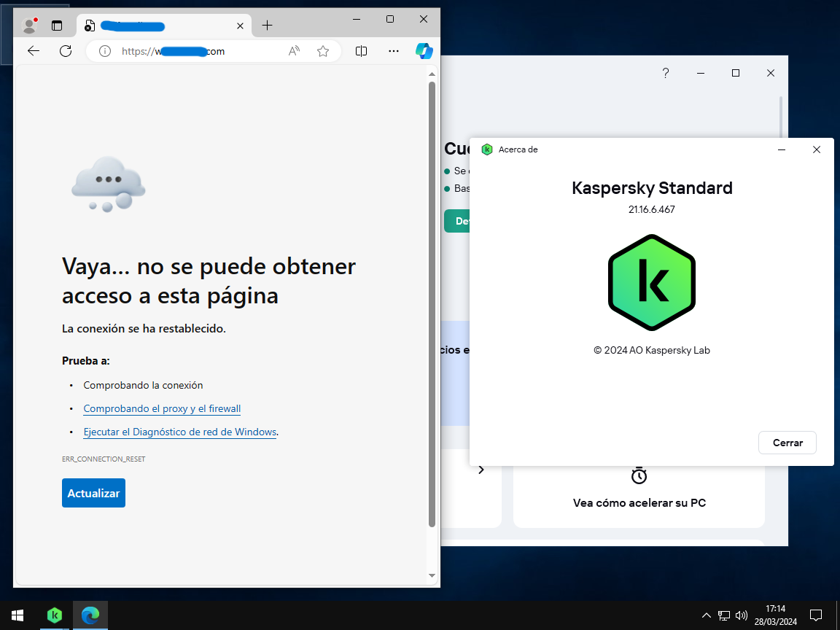Open the split screen icon
Viewport: 840px width, 630px height.
click(x=361, y=51)
